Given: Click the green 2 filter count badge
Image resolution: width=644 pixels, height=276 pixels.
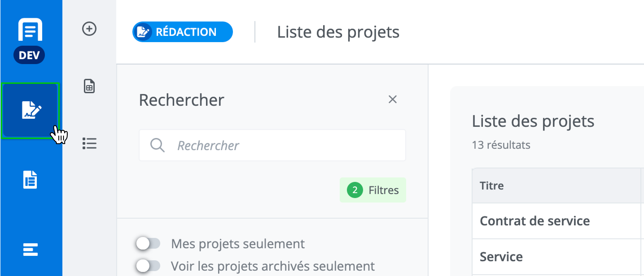Looking at the screenshot, I should 355,190.
